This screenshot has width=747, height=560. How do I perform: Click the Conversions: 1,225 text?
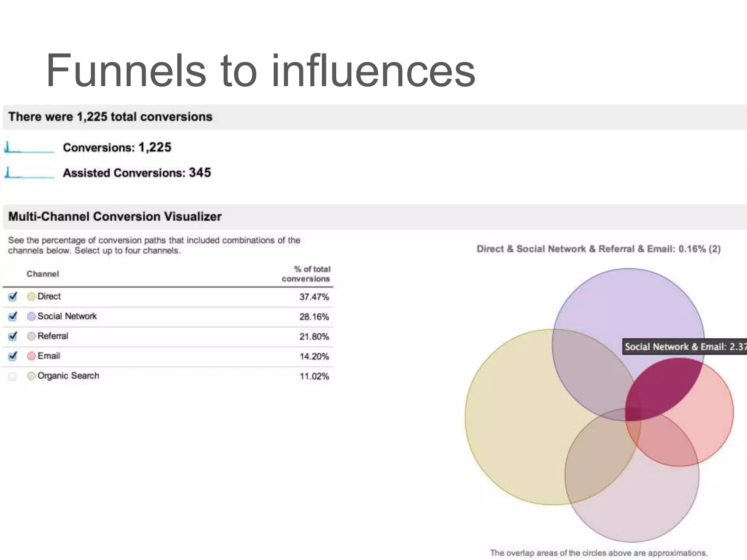click(x=117, y=147)
